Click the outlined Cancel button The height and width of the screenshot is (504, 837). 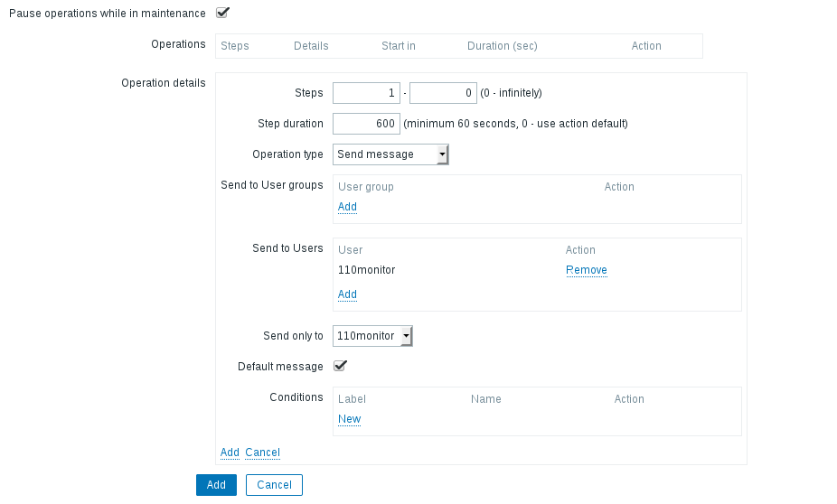click(275, 485)
